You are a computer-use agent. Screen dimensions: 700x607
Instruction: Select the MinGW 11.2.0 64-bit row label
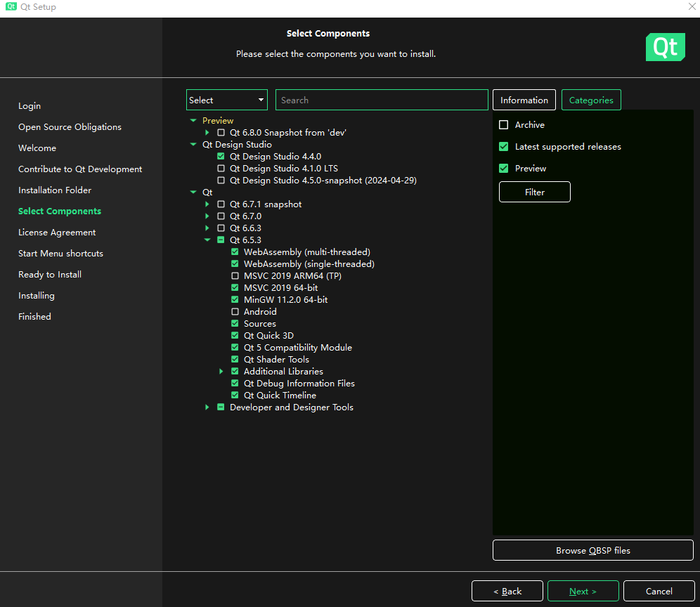pos(286,300)
